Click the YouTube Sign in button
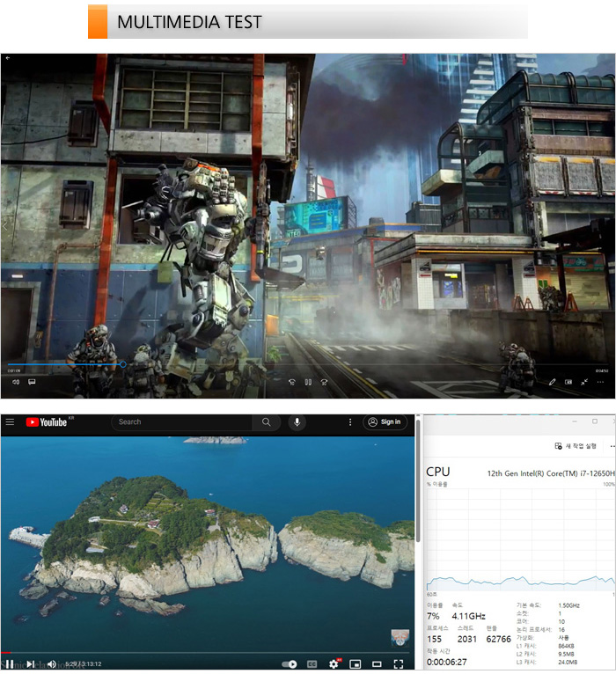 [385, 422]
